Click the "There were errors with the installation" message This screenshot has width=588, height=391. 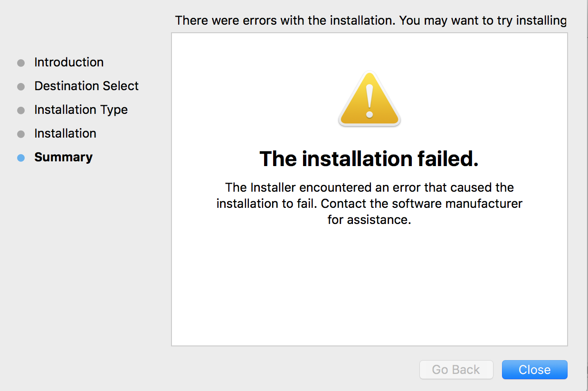click(x=370, y=21)
